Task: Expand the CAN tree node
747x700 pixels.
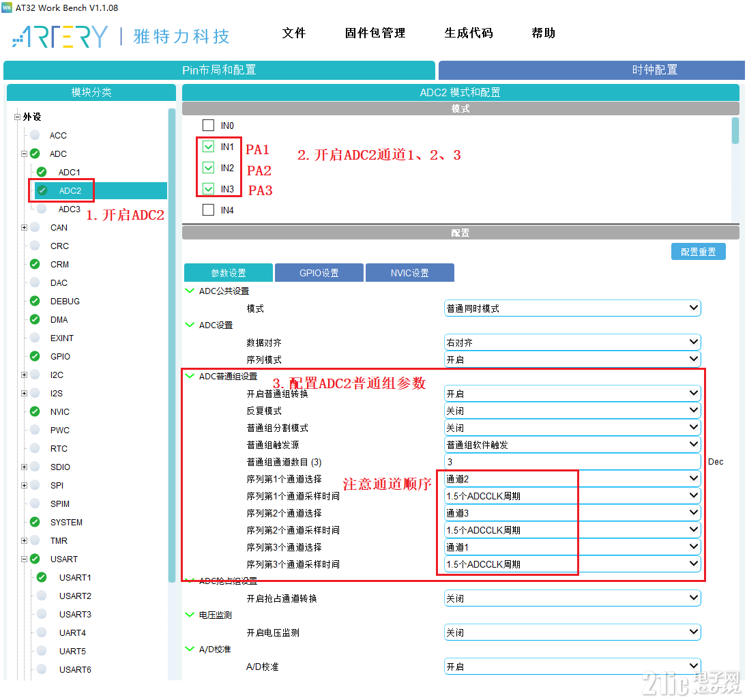Action: coord(25,227)
